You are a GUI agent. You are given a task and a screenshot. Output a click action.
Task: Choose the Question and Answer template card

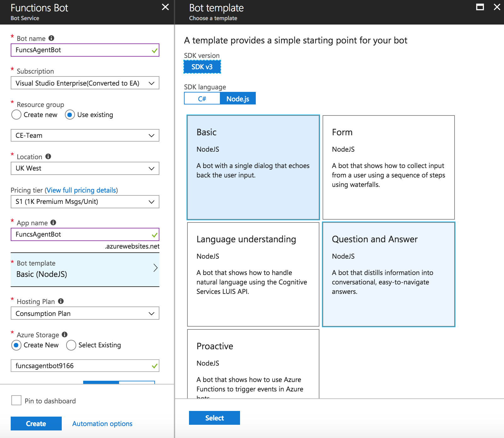point(389,274)
